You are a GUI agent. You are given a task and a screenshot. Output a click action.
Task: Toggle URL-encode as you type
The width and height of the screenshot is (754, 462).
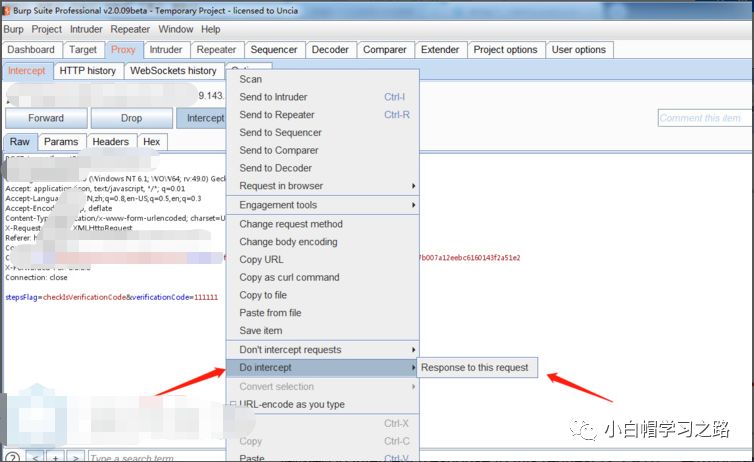[x=323, y=405]
